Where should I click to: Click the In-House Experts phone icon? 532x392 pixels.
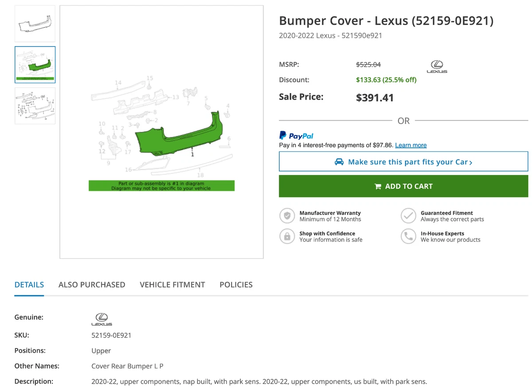coord(408,236)
